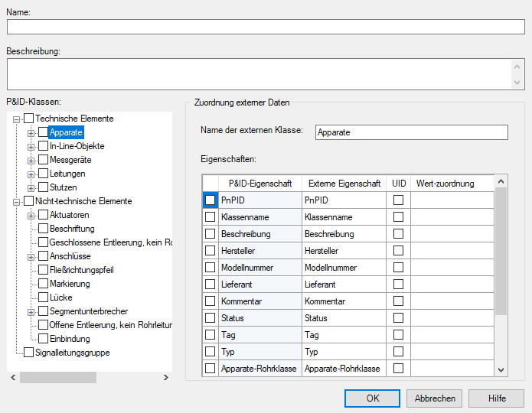
Task: Click the OK button
Action: point(372,398)
